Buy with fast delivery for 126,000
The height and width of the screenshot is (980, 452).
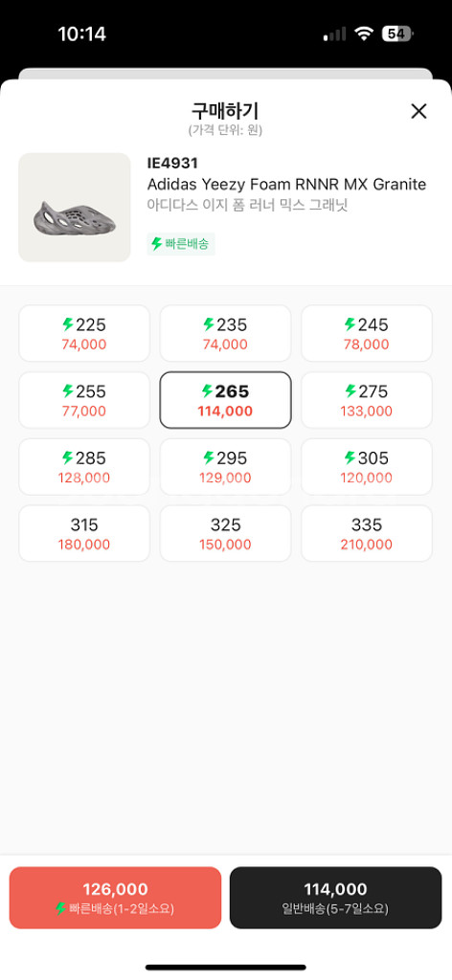click(x=115, y=898)
